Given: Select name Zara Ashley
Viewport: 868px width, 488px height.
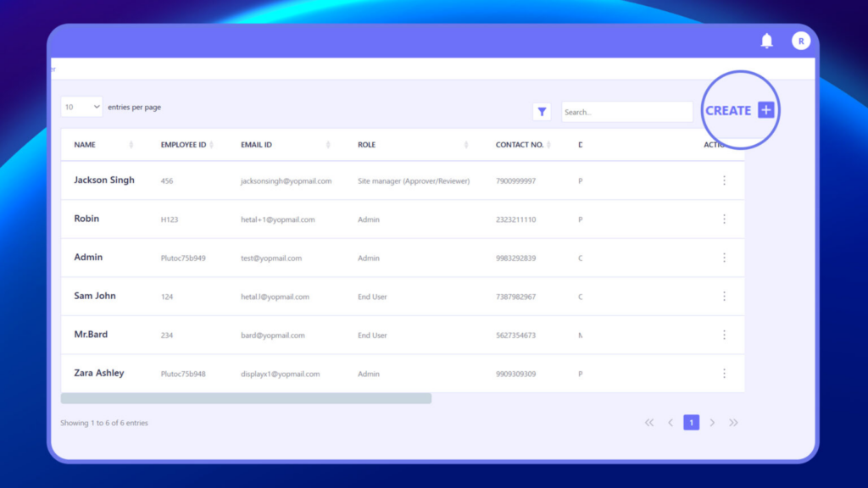Looking at the screenshot, I should (99, 373).
